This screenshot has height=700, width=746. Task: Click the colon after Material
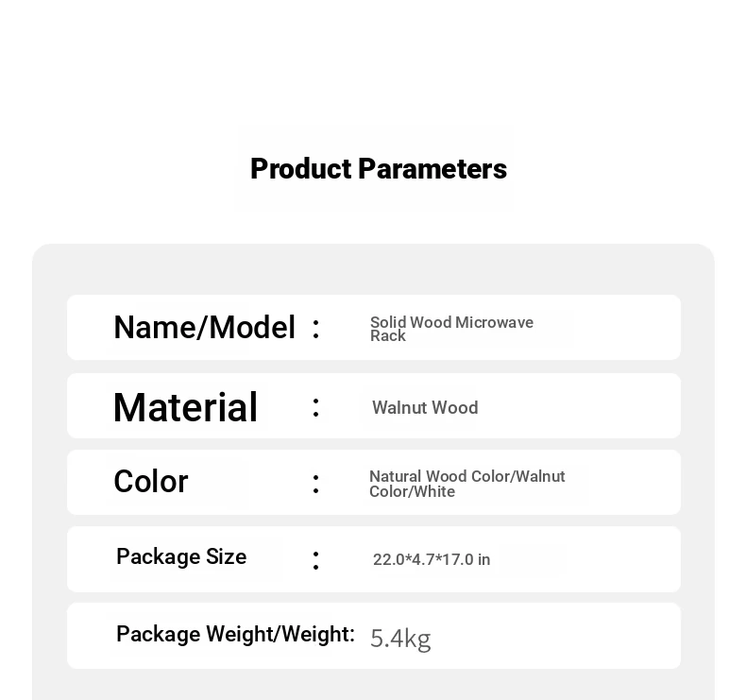[x=316, y=408]
